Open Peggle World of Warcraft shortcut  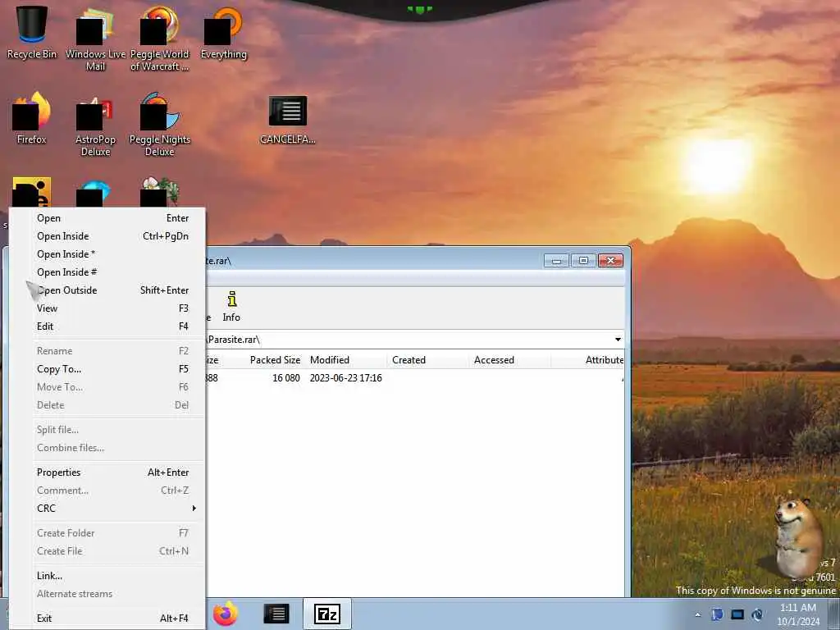(x=159, y=39)
